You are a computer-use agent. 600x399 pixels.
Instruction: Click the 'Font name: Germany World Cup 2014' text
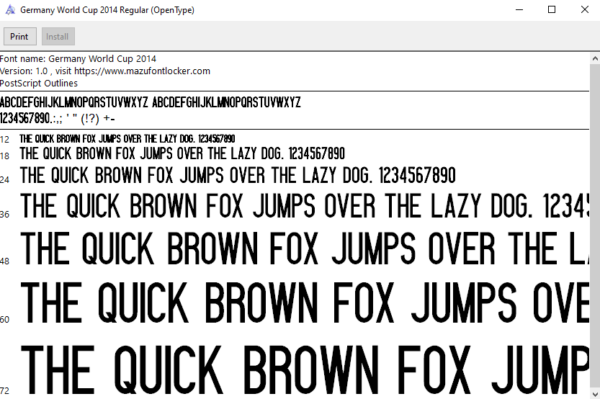[x=78, y=59]
